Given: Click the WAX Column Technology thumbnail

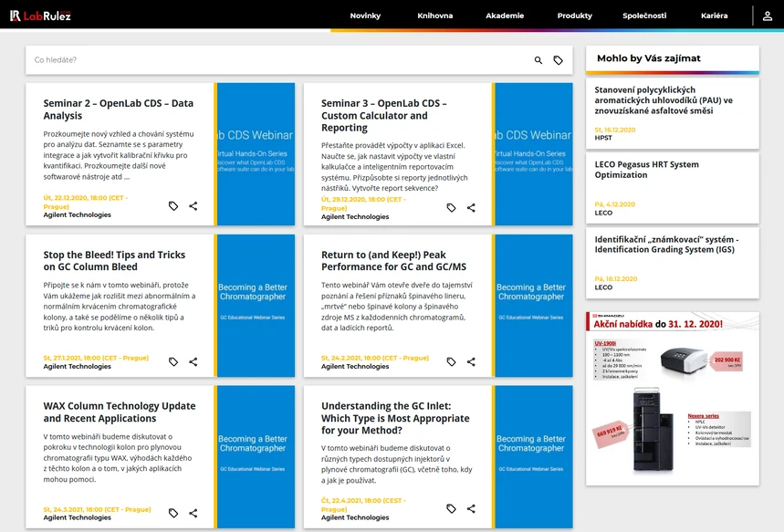Looking at the screenshot, I should point(256,456).
